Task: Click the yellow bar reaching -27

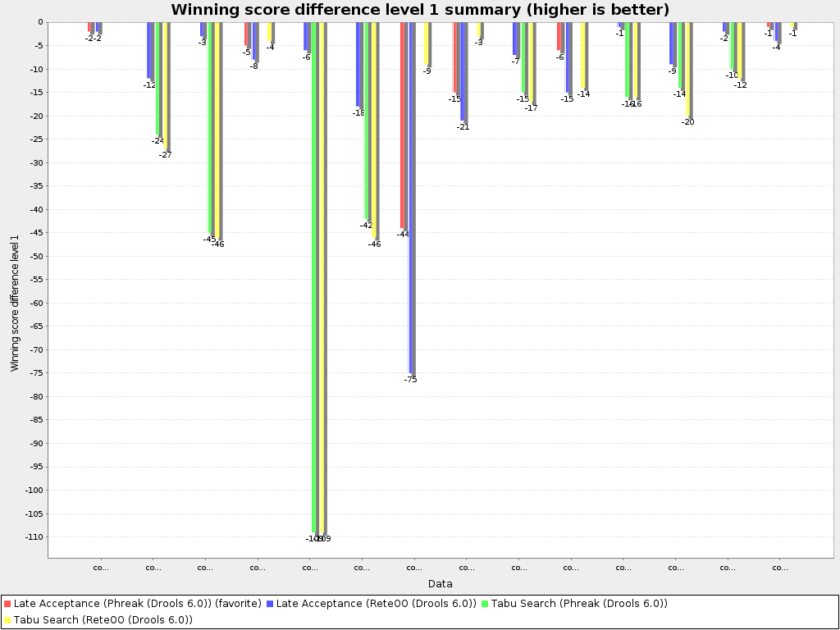Action: point(166,85)
